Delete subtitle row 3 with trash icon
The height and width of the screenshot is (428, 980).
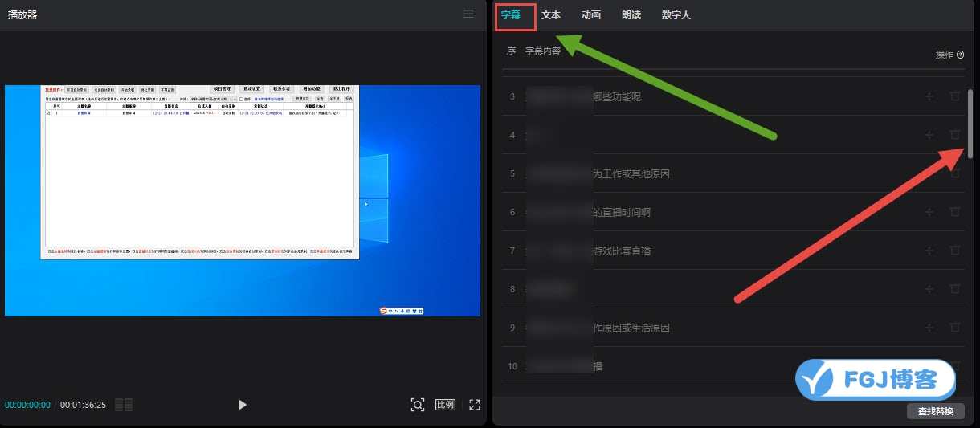pos(954,96)
